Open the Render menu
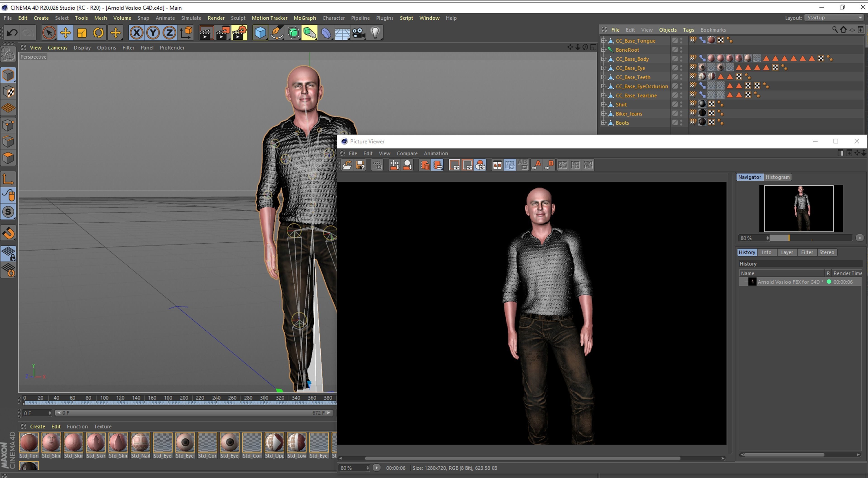 216,18
